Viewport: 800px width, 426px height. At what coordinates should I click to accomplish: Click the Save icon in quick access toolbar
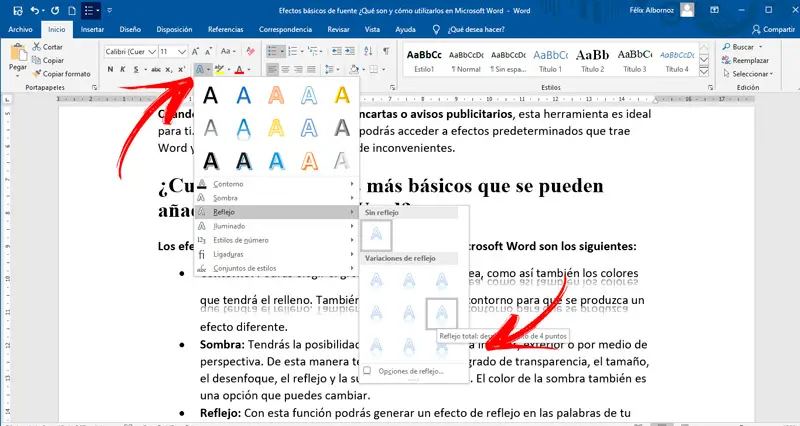pos(18,10)
